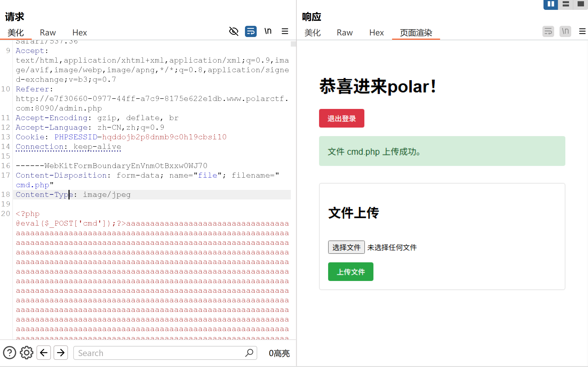Open request panel hamburger options menu

[x=285, y=31]
